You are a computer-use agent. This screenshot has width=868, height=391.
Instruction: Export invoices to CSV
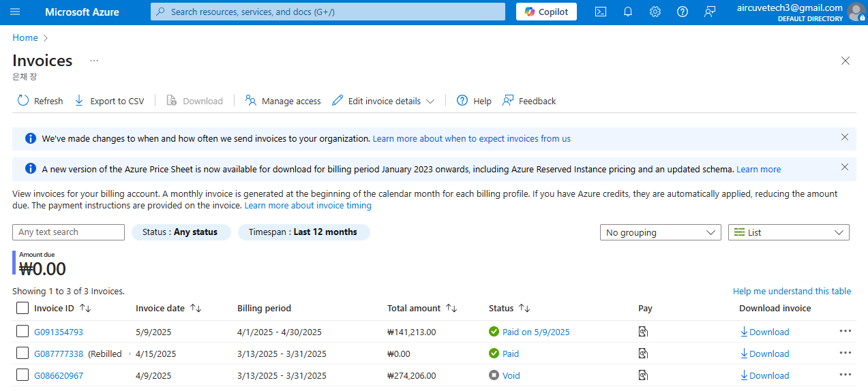109,101
